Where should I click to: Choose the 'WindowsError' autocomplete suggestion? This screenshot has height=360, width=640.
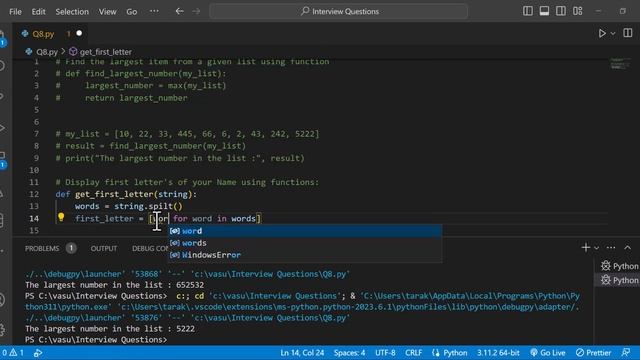click(x=305, y=255)
